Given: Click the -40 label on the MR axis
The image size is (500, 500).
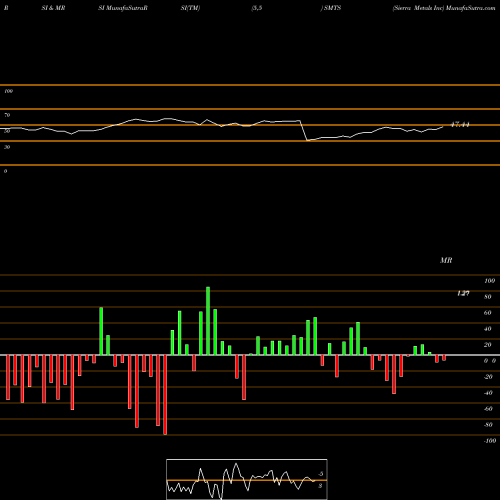Looking at the screenshot, I should 488,393.
